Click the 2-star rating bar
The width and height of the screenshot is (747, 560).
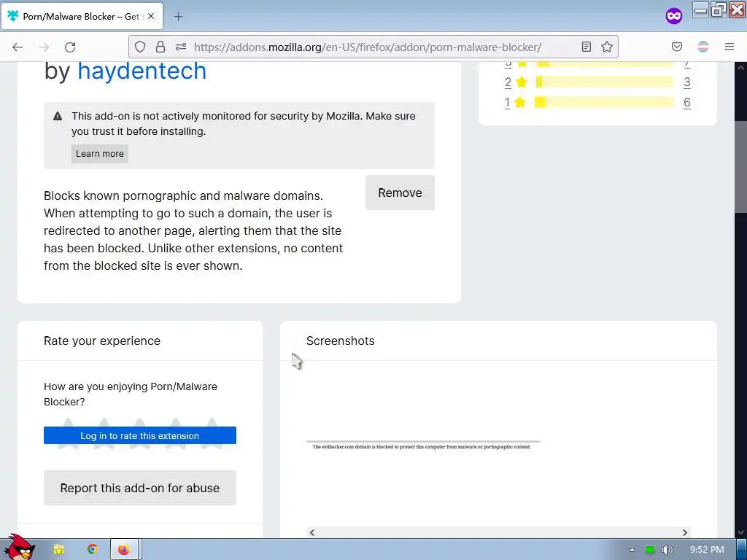coord(605,82)
